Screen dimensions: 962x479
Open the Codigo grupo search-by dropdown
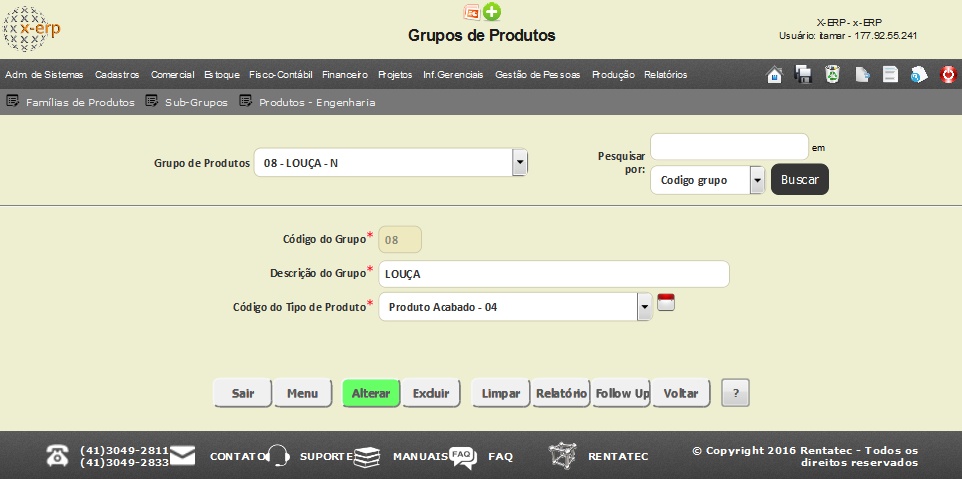point(707,180)
